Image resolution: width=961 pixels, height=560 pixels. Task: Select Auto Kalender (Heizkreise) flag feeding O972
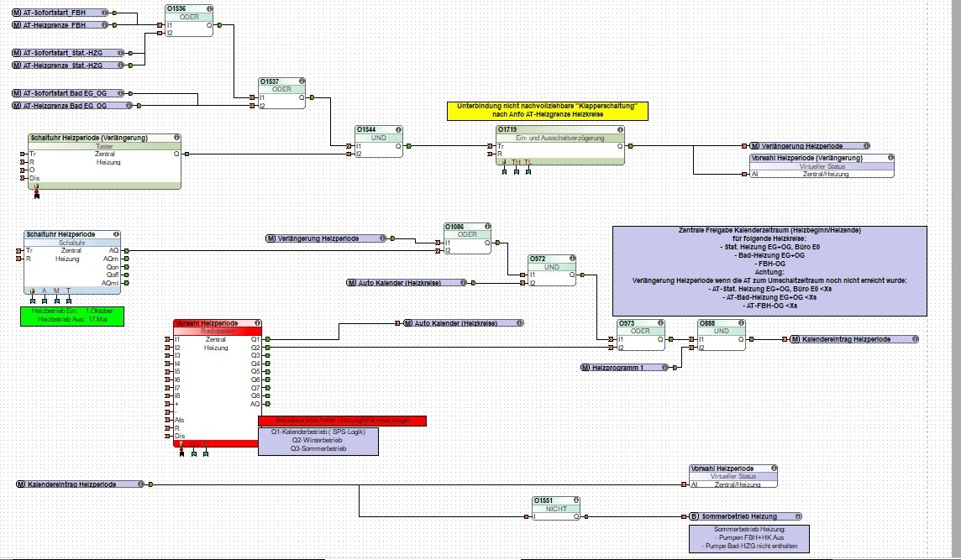point(407,283)
